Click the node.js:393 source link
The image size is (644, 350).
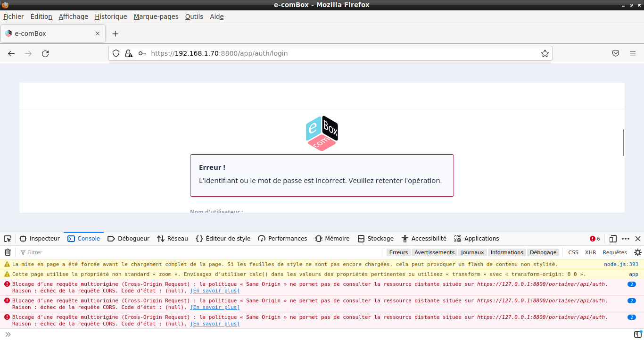[621, 265]
